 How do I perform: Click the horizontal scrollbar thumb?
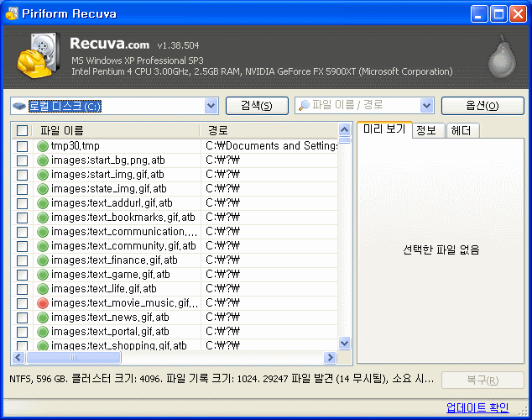point(74,357)
